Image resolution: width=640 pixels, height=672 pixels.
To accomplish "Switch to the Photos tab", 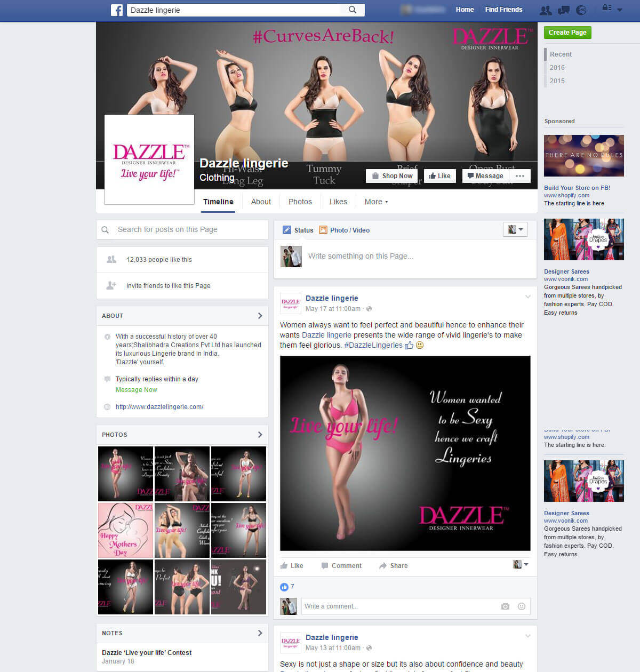I will (300, 202).
